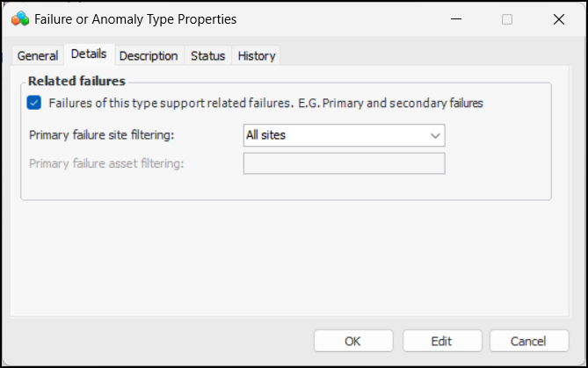Viewport: 588px width, 368px height.
Task: Click the "Related failures" group heading
Action: (77, 82)
